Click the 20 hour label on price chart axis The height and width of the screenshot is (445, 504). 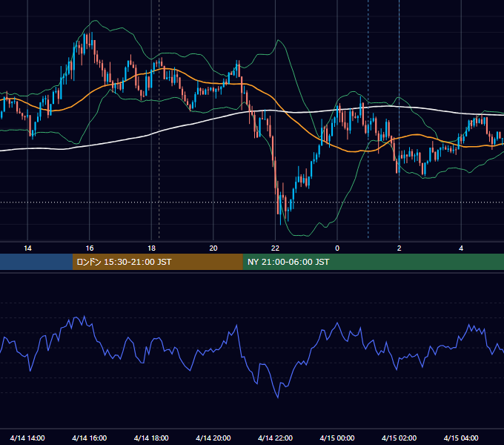213,248
